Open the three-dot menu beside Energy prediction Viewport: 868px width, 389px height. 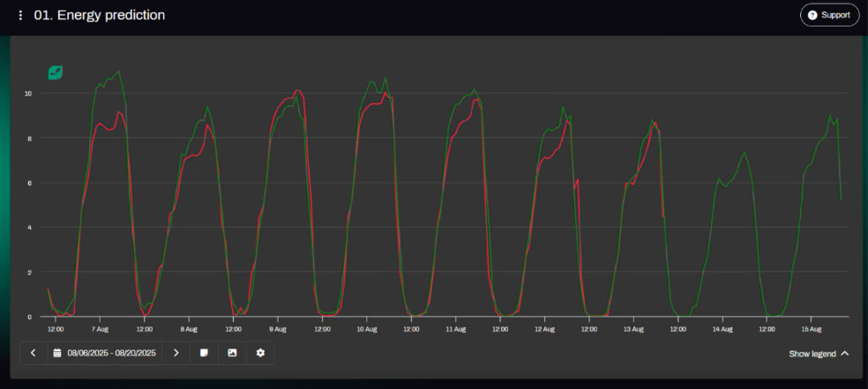point(21,16)
